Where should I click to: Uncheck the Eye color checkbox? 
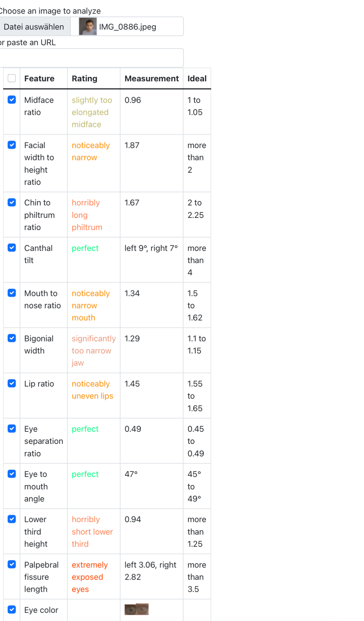(12, 609)
